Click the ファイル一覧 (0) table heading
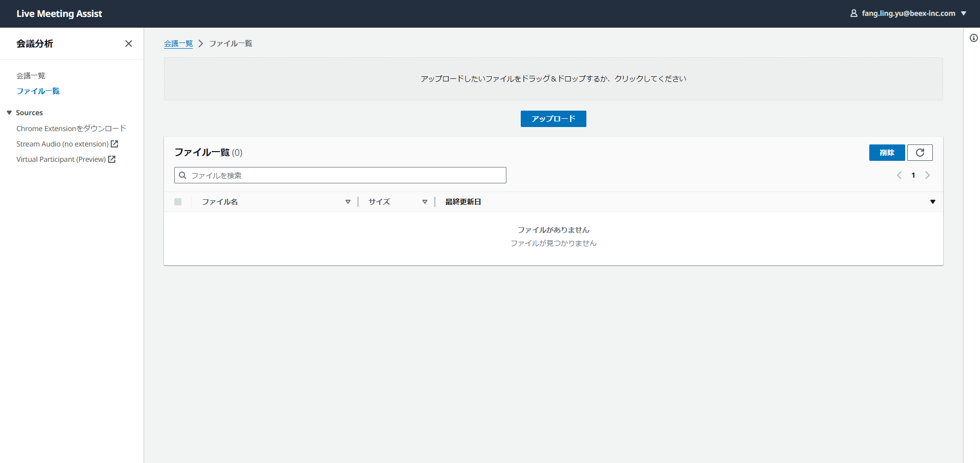 (x=209, y=153)
